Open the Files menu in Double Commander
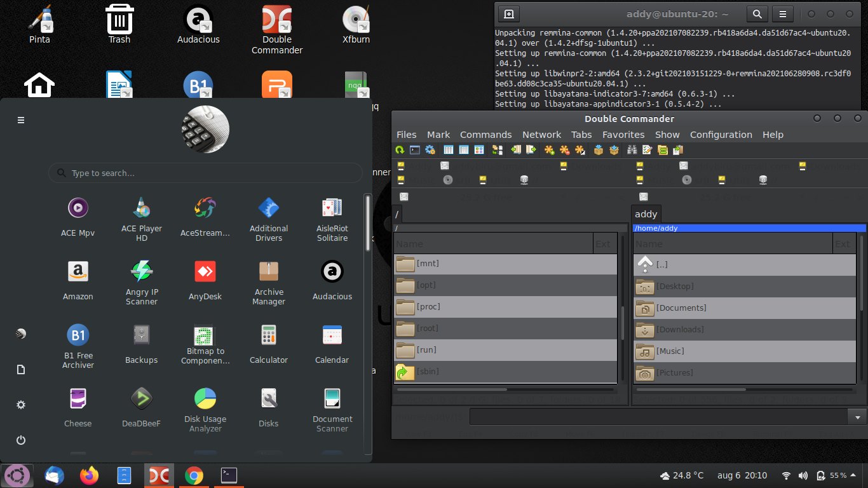This screenshot has width=868, height=488. [x=407, y=135]
